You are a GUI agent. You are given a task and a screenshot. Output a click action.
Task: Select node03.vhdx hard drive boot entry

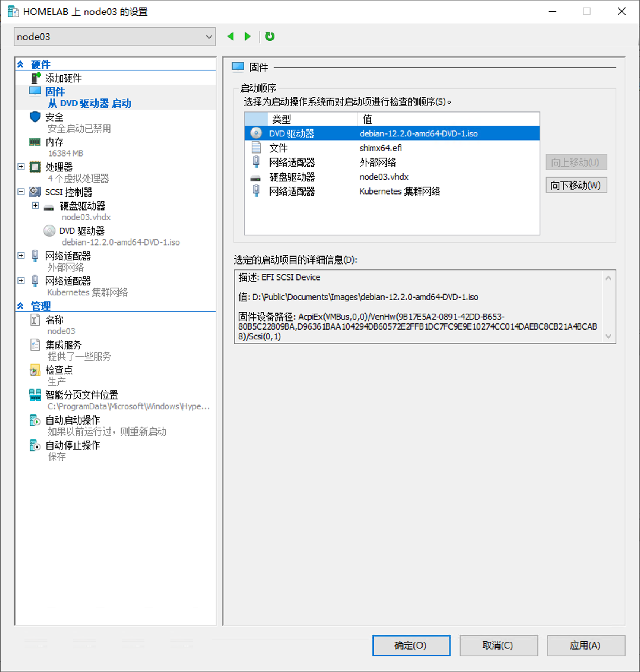[x=383, y=177]
